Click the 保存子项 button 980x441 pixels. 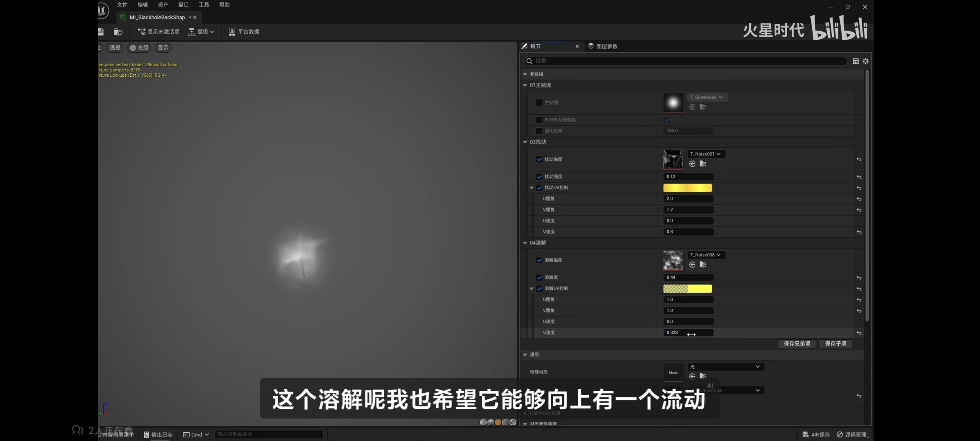(835, 343)
